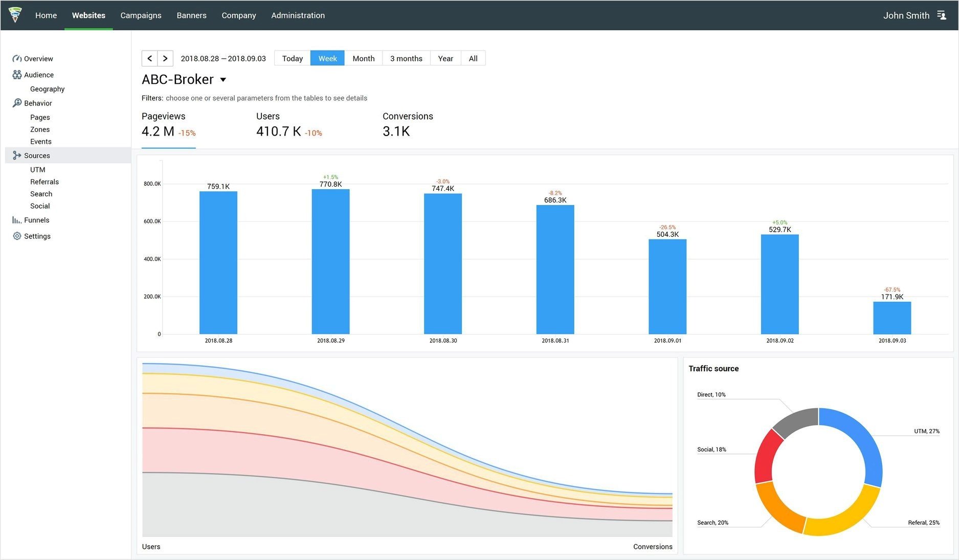Click the Sources branch icon
The height and width of the screenshot is (560, 959).
click(x=17, y=155)
